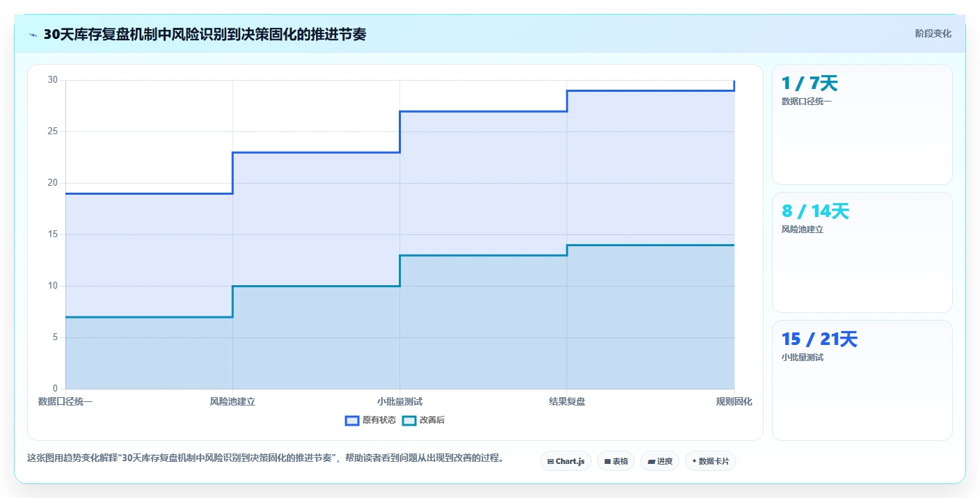The width and height of the screenshot is (980, 498).
Task: Toggle the 原有状态 legend swatch
Action: 352,420
